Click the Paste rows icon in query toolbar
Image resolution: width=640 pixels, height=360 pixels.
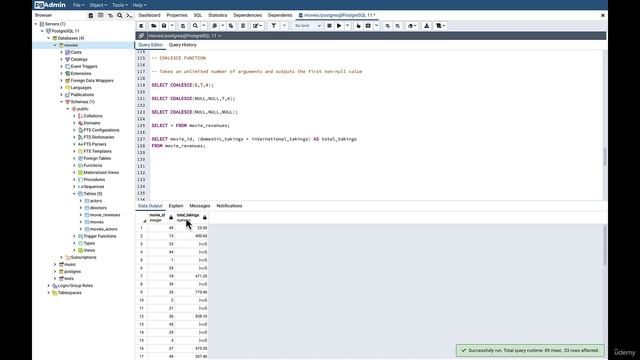coord(231,26)
